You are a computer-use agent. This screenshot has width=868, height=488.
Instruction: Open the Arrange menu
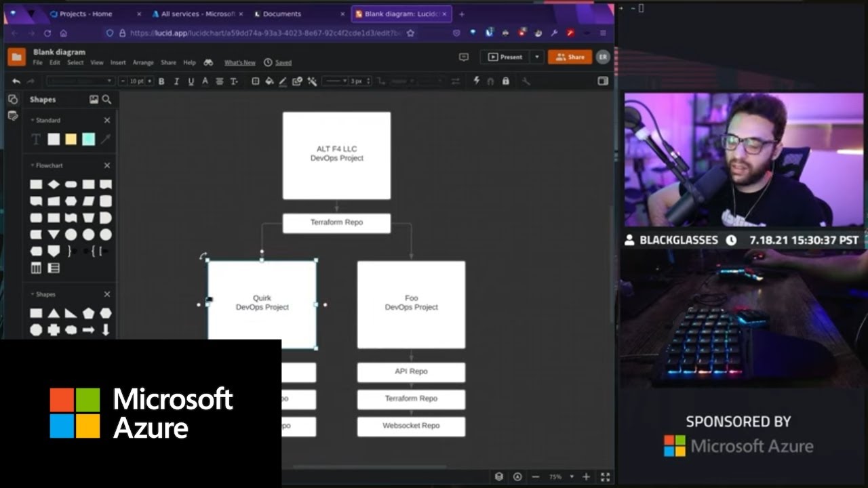pos(143,62)
